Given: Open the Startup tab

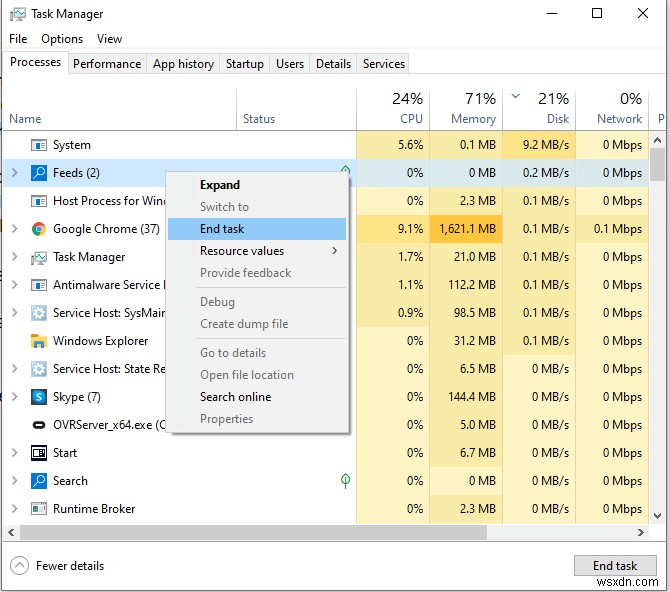Looking at the screenshot, I should pos(244,64).
